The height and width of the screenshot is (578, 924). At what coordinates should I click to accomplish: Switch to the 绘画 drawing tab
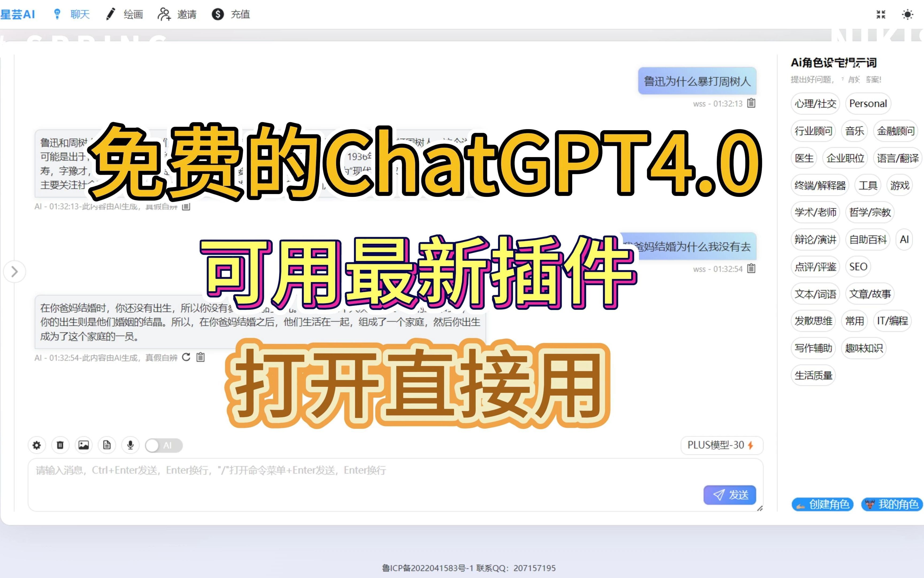point(125,14)
